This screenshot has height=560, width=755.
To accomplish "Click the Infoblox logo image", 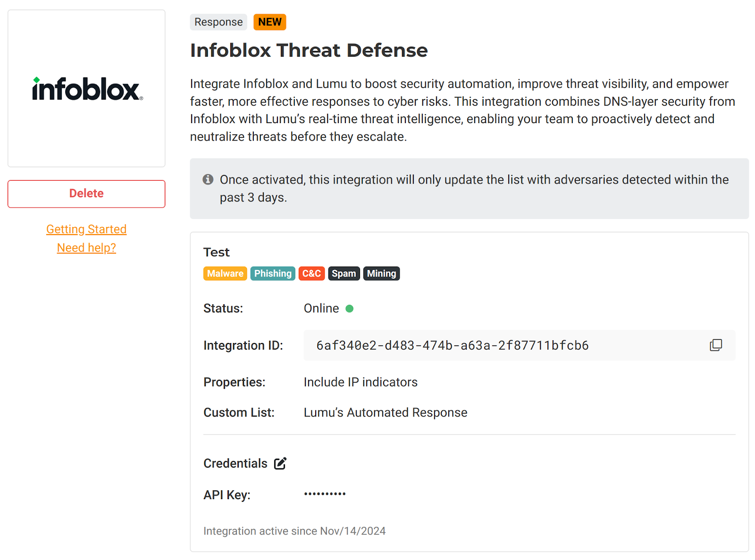I will [87, 89].
